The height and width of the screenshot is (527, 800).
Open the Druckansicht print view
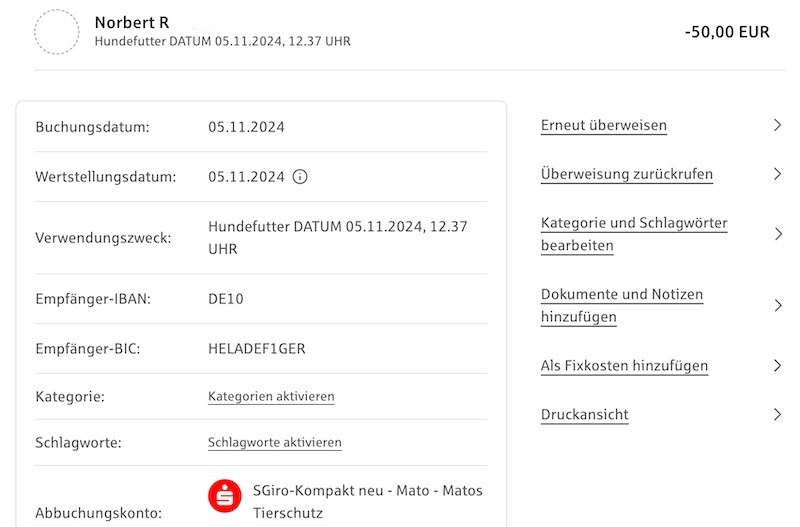pyautogui.click(x=585, y=415)
